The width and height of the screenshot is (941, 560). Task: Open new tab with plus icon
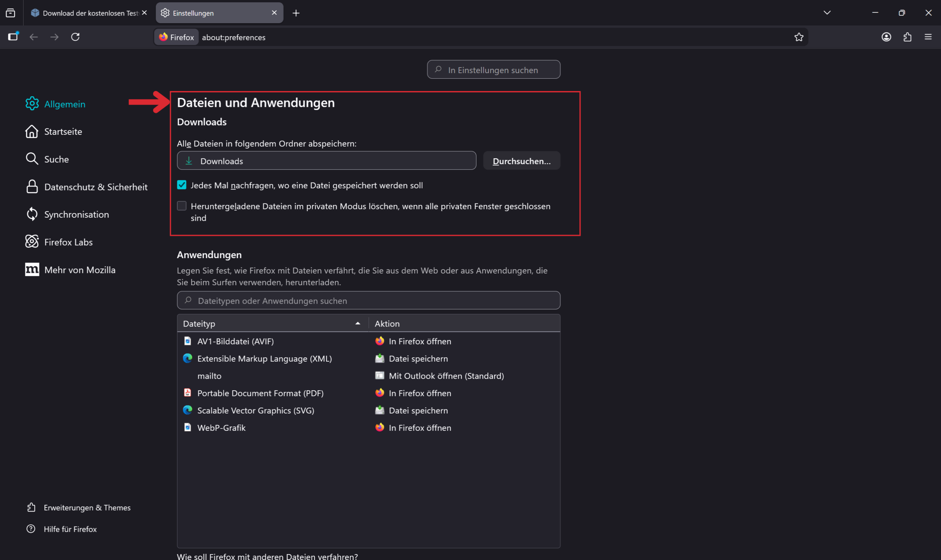point(296,13)
